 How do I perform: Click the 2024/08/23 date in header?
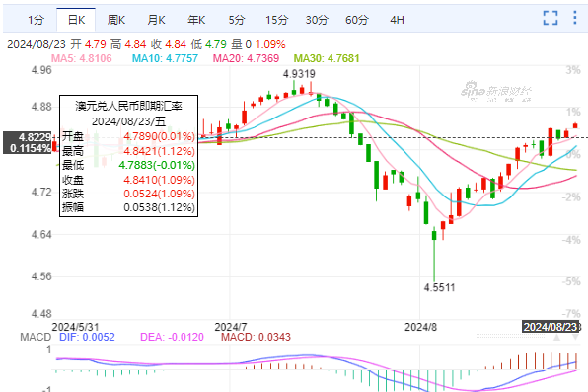coord(37,44)
